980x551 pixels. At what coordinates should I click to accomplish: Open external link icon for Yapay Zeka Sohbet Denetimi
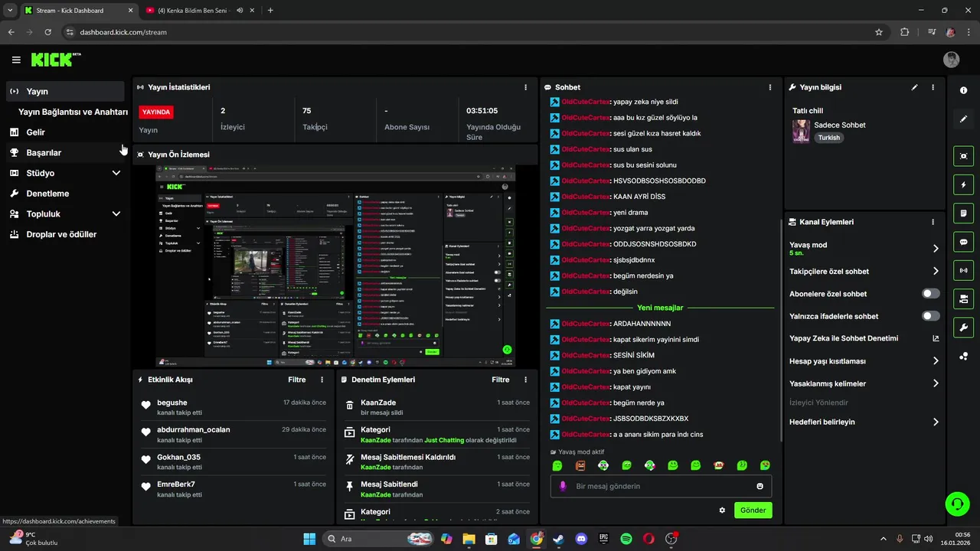coord(935,338)
